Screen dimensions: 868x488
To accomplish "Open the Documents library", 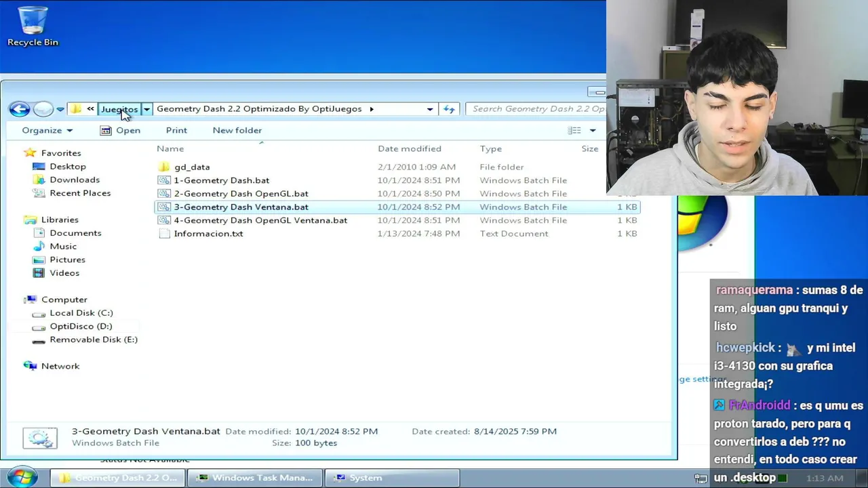I will (x=75, y=233).
